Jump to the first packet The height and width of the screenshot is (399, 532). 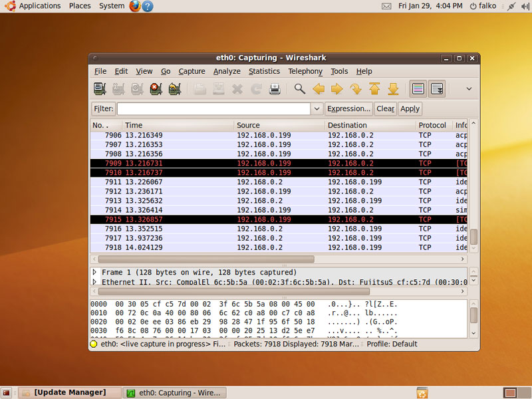tap(374, 89)
